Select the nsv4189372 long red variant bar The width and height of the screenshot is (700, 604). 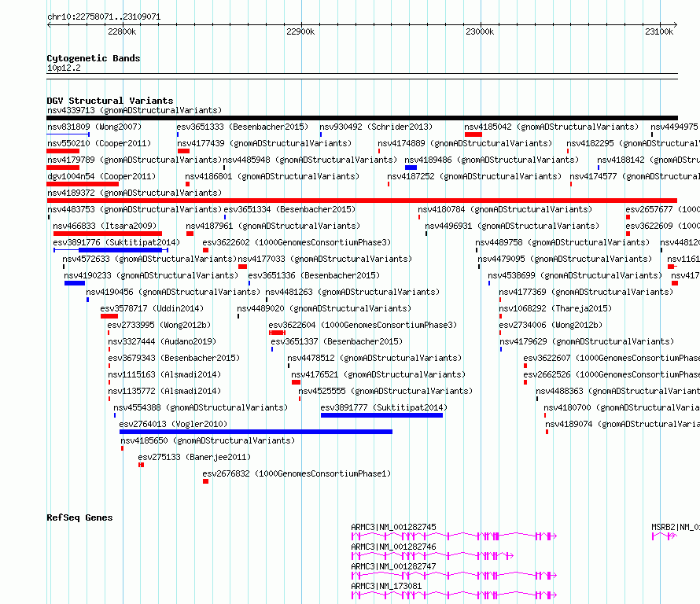(x=362, y=201)
